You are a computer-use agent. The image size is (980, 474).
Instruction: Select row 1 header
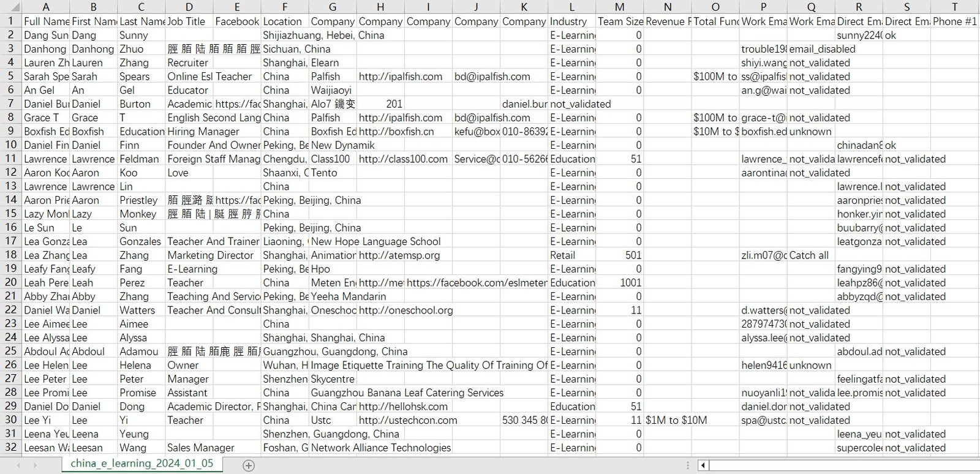click(10, 21)
